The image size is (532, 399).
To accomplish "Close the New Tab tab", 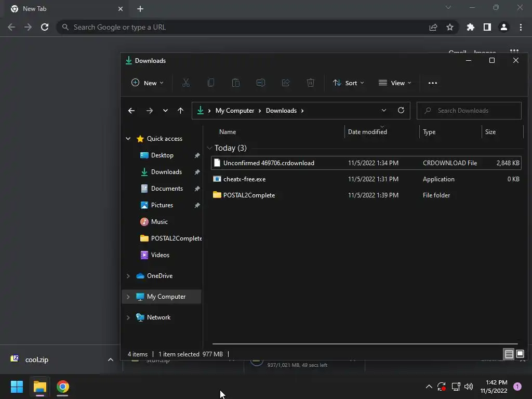I will [121, 9].
